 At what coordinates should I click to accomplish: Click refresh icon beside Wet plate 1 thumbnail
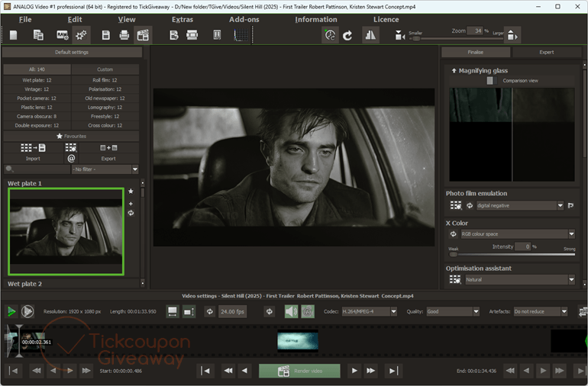pyautogui.click(x=131, y=213)
